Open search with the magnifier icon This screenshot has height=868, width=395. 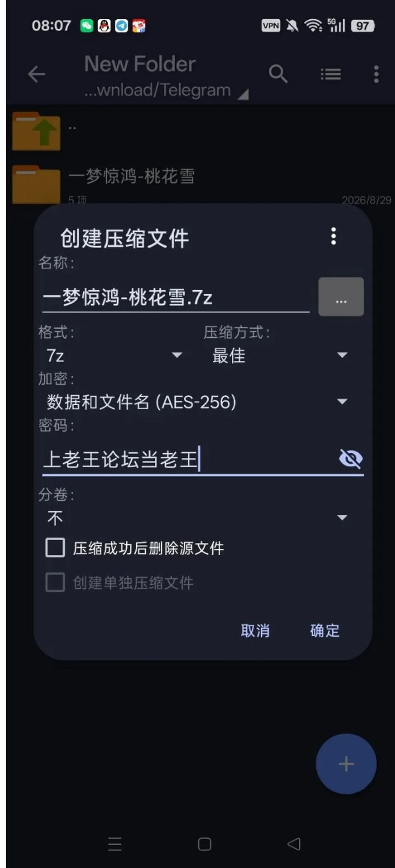click(x=278, y=74)
